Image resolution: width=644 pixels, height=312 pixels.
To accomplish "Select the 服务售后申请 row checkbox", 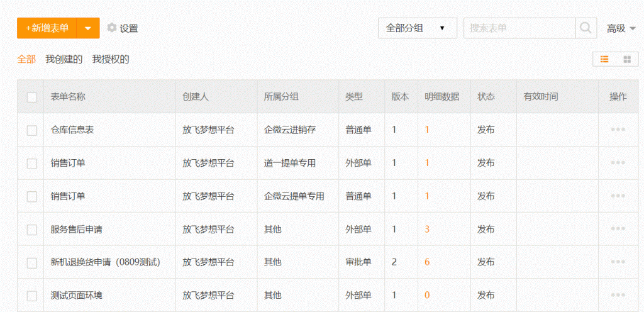I will coord(32,230).
